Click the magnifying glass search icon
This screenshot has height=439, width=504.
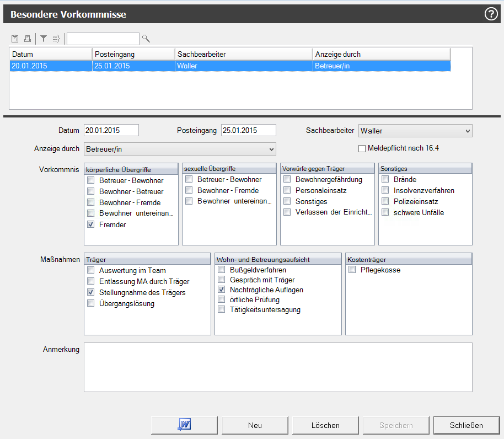[146, 39]
